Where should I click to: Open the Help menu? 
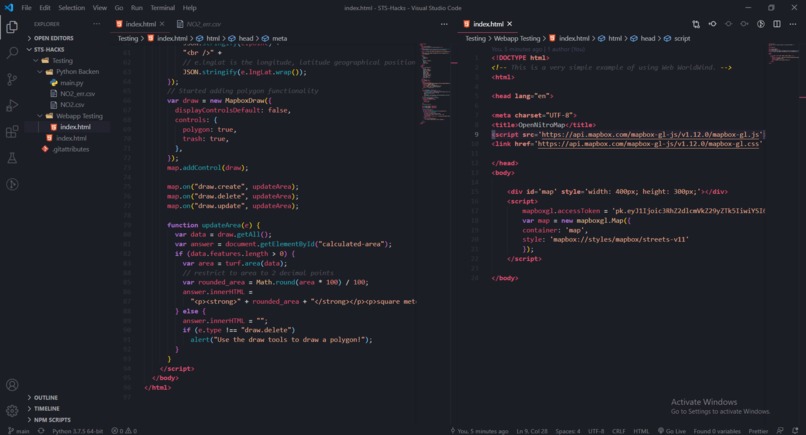pyautogui.click(x=190, y=8)
